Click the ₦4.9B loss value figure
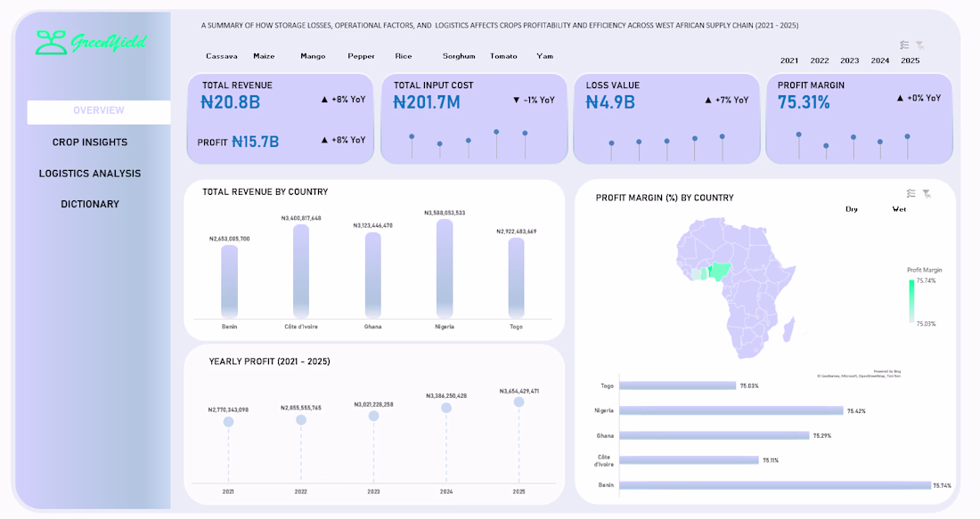The image size is (980, 519). click(610, 101)
